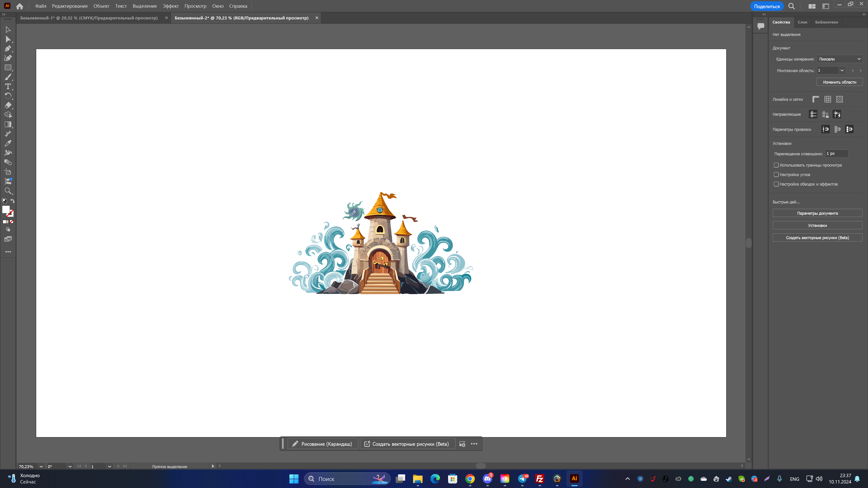Click panel's Создать векторные рисунки (Beta) button
Screen dimensions: 868x488
coord(817,238)
